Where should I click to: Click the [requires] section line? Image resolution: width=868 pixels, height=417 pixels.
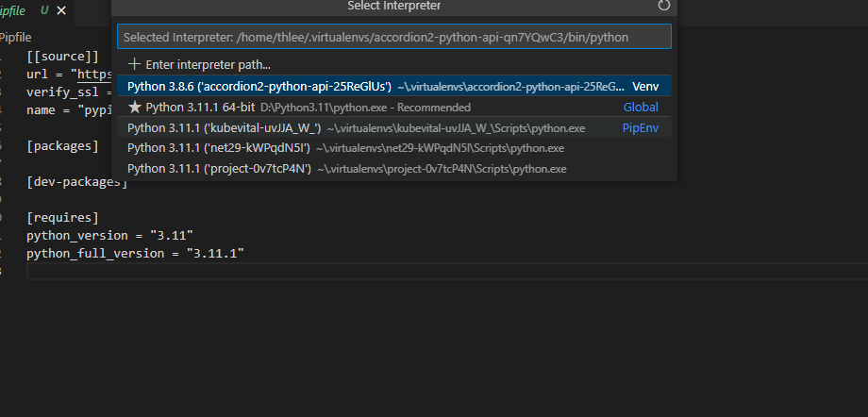[x=62, y=217]
